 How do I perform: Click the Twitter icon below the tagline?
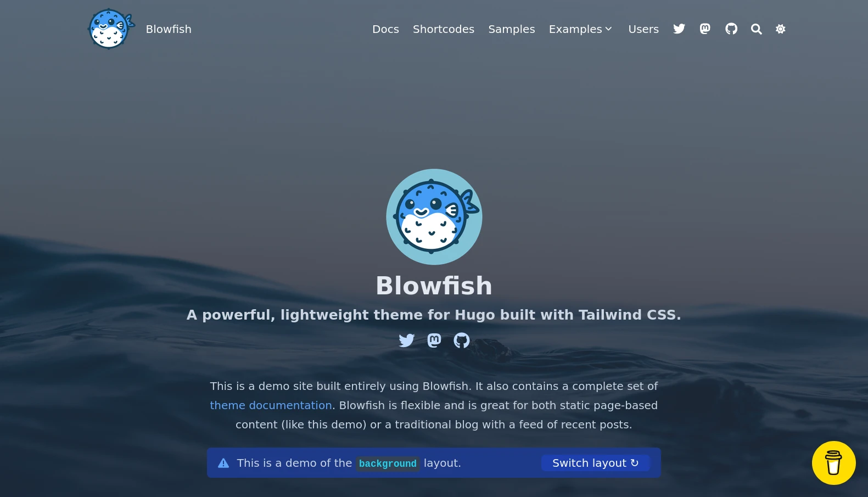407,340
